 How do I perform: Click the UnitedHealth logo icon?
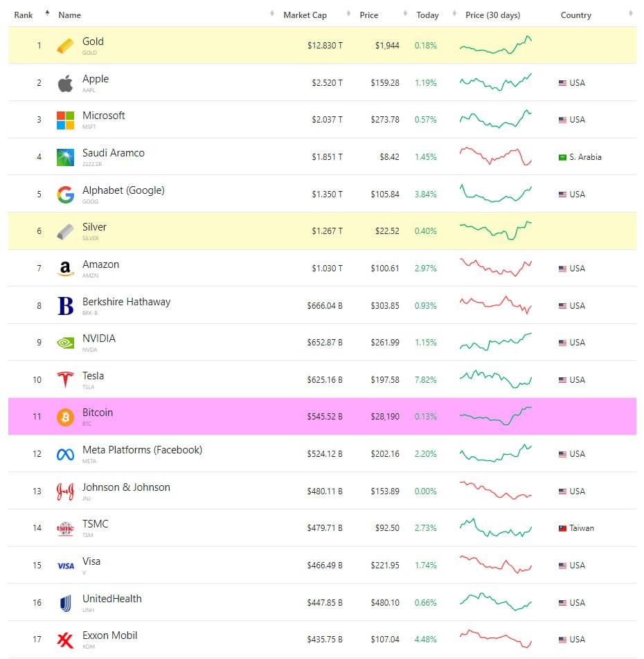pyautogui.click(x=65, y=603)
